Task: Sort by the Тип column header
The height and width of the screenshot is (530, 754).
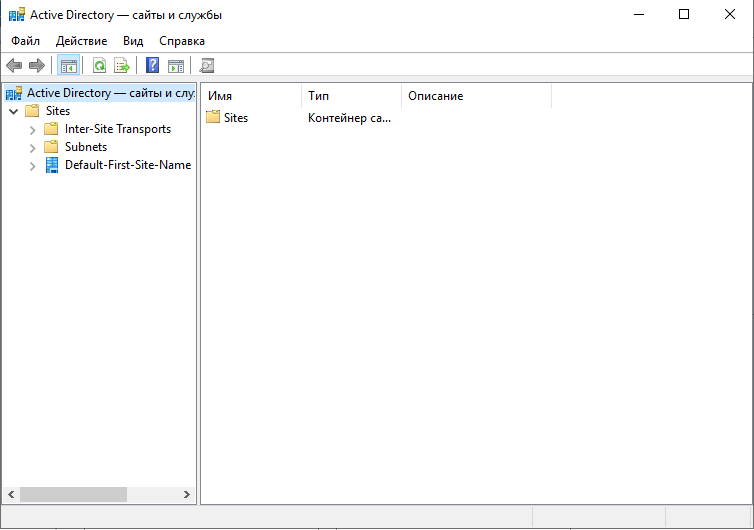Action: point(352,96)
